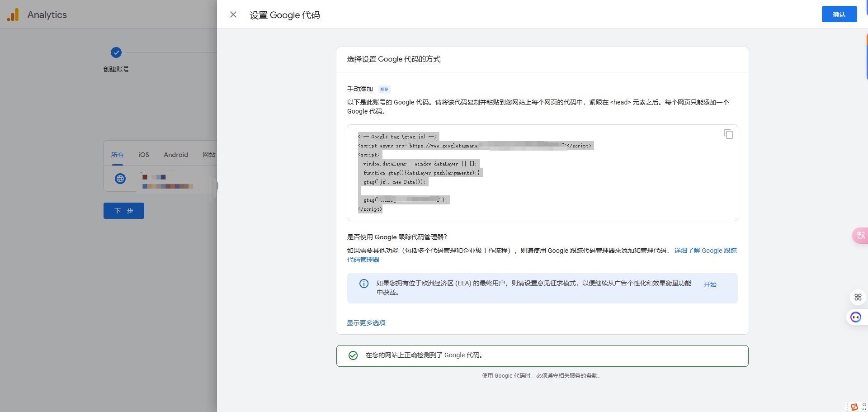Image resolution: width=868 pixels, height=412 pixels.
Task: Click the info icon in EEA notice
Action: tap(364, 284)
